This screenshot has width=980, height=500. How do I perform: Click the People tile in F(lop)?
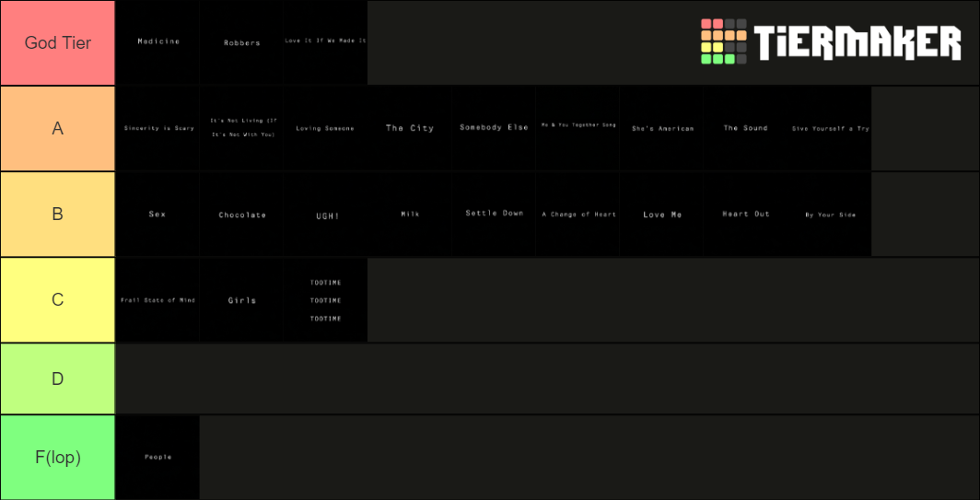tap(158, 458)
